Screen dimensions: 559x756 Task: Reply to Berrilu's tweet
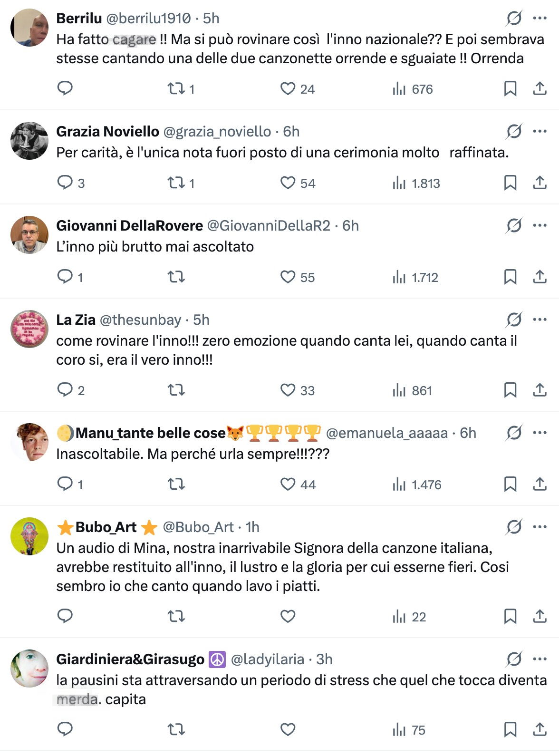point(65,88)
